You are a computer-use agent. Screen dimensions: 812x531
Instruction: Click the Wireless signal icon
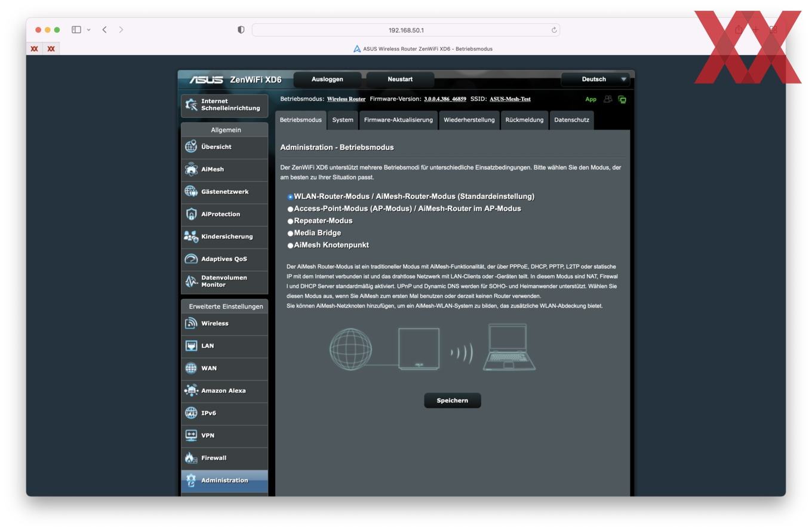tap(191, 323)
